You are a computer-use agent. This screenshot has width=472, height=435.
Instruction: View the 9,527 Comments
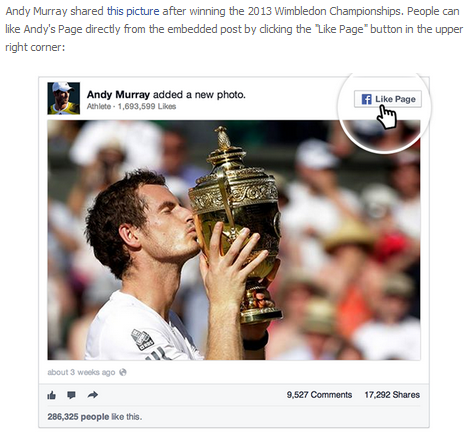319,395
